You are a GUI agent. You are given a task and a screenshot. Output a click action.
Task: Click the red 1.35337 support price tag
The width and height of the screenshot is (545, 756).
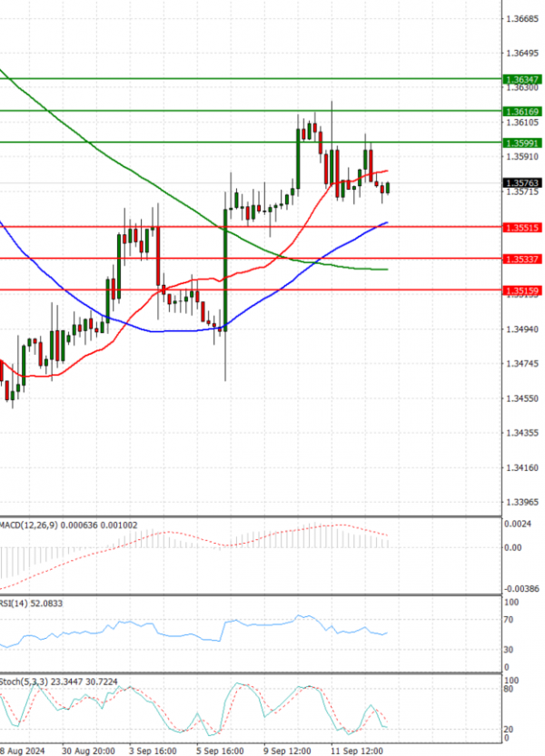(522, 260)
